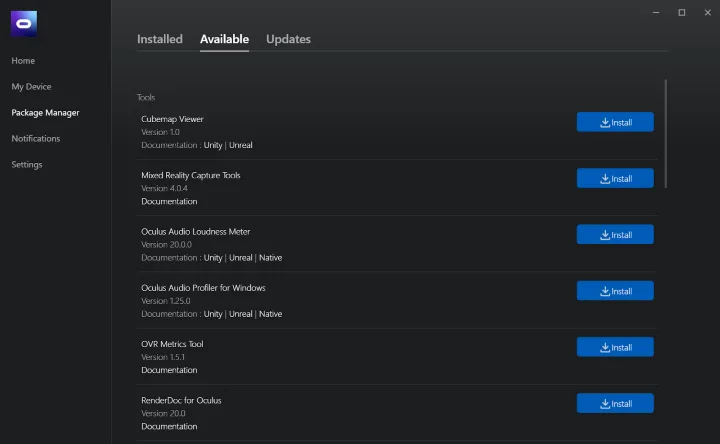Click the Cubemap Viewer package name

pos(172,119)
